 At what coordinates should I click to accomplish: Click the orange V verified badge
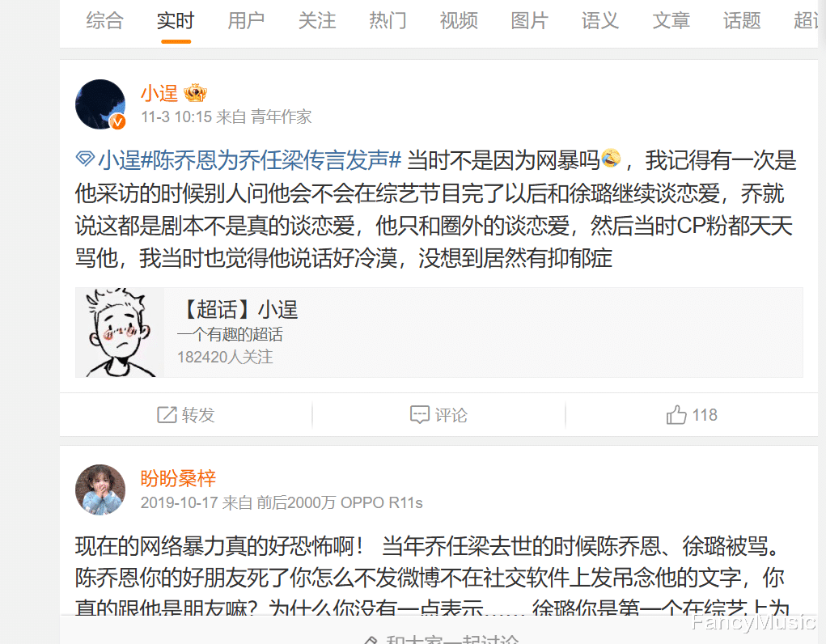click(x=117, y=121)
